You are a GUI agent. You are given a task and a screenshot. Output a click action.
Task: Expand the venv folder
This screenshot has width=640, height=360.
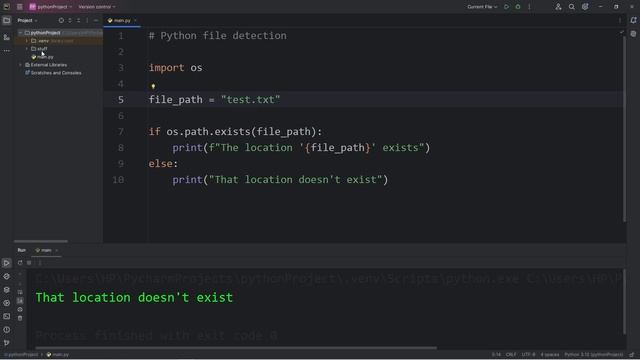27,41
